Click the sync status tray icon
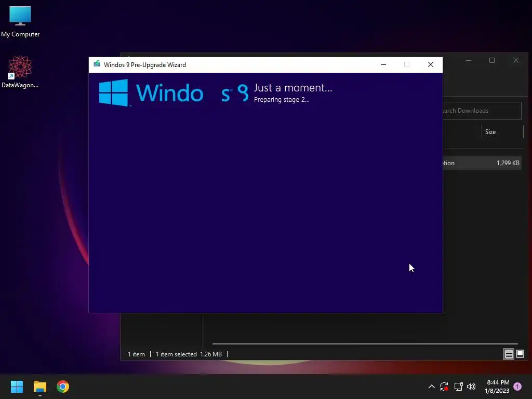This screenshot has width=532, height=399. tap(444, 387)
